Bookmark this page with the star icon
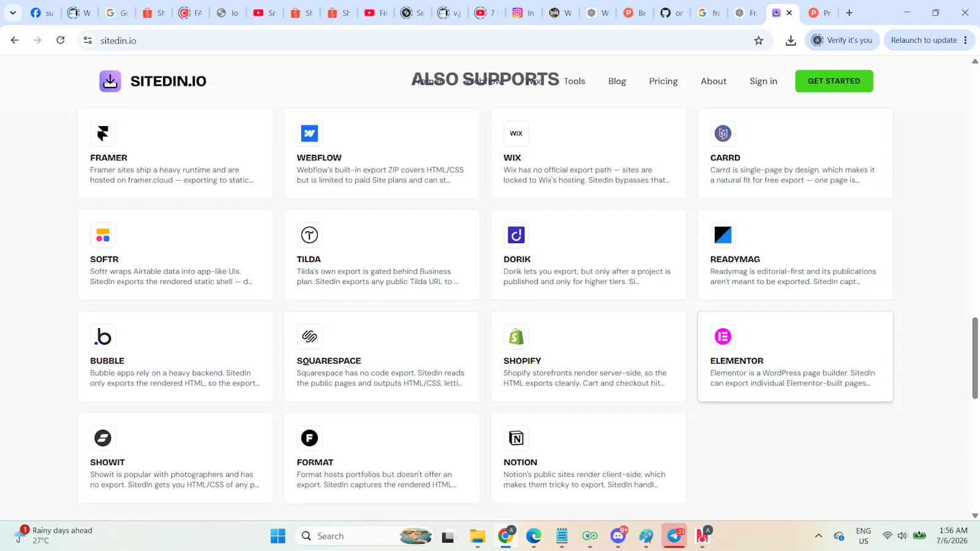This screenshot has width=980, height=551. coord(759,40)
